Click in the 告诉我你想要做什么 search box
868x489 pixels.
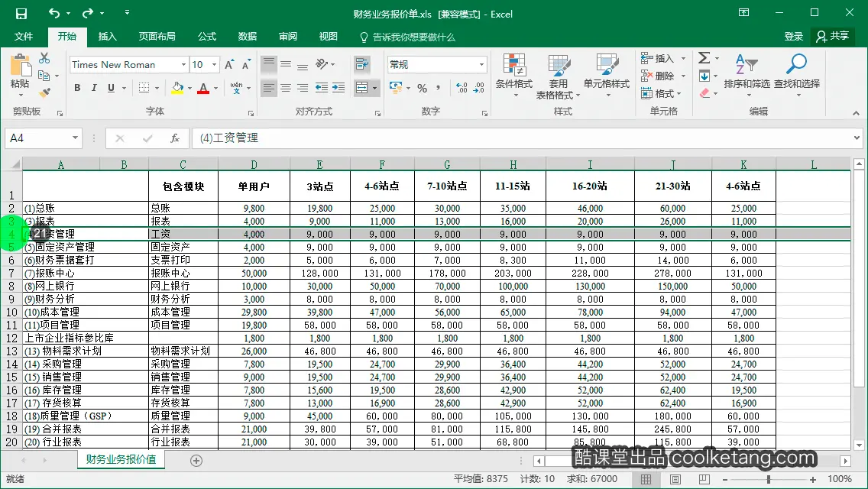[407, 37]
